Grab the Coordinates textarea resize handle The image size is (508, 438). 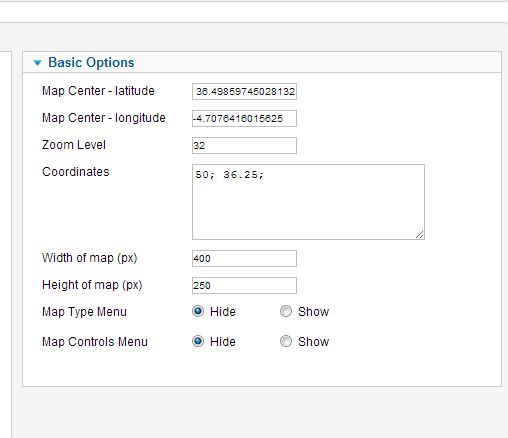pos(420,235)
